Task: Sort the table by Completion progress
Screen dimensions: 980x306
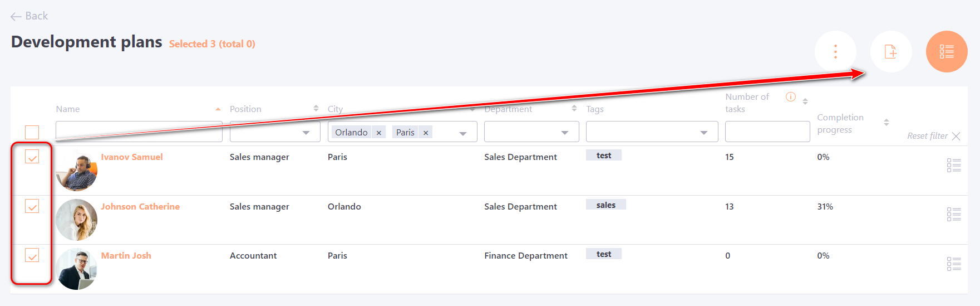Action: (x=886, y=123)
